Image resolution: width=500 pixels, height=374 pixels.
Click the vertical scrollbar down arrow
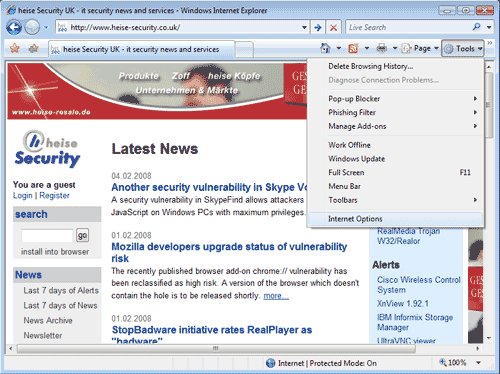click(x=489, y=338)
